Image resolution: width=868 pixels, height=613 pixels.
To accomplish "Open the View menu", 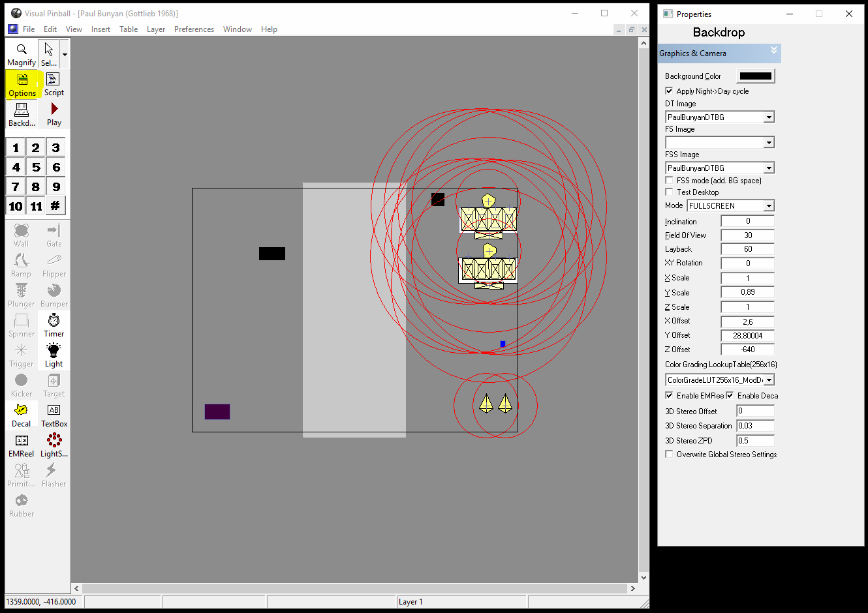I will (x=74, y=29).
